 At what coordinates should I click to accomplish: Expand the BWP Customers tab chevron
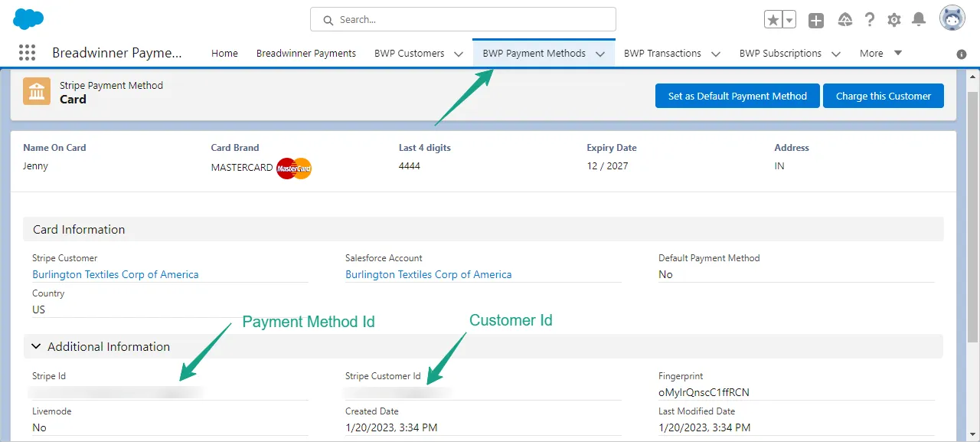(459, 54)
